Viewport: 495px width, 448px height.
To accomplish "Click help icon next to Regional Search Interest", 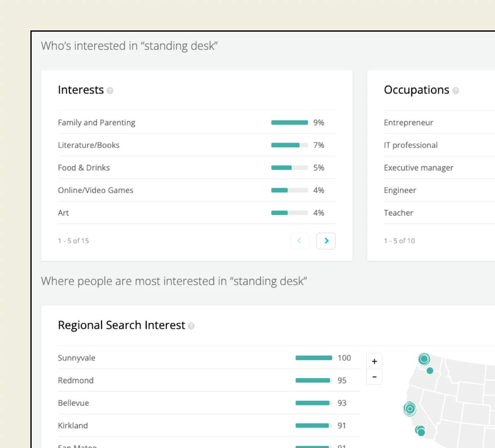I will [192, 326].
